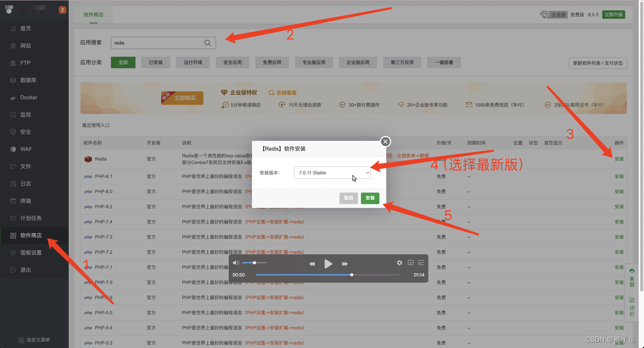644x348 pixels.
Task: Confirm with the green 安装 dialog button
Action: click(370, 198)
